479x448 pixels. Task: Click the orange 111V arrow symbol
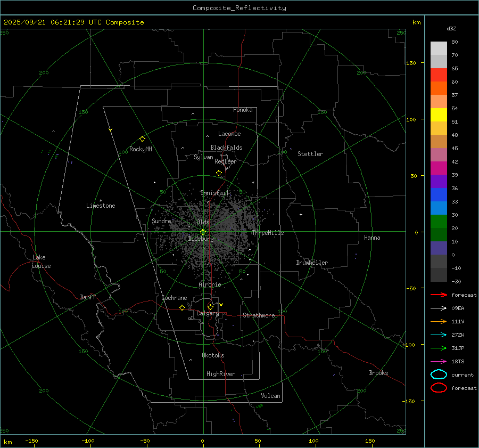pyautogui.click(x=439, y=321)
